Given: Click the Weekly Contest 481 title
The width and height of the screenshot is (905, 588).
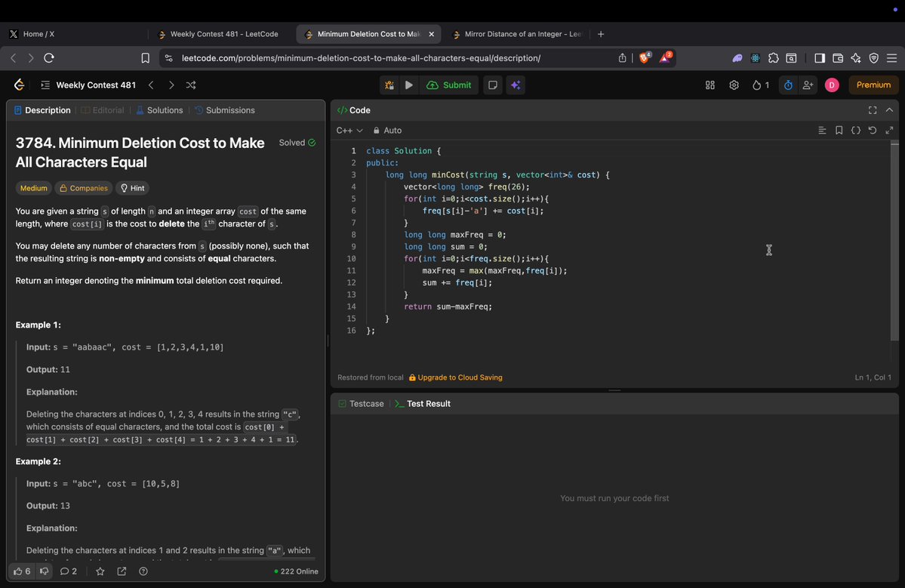Looking at the screenshot, I should coord(96,85).
